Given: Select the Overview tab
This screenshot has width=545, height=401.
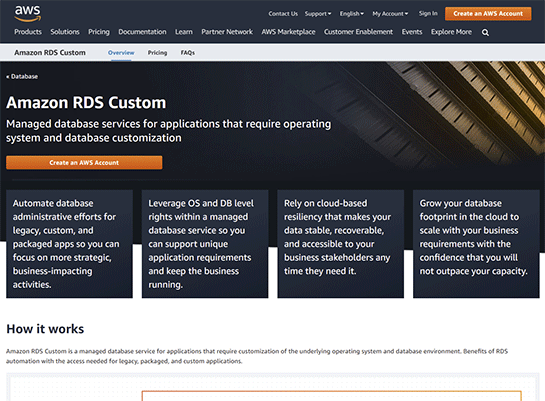Looking at the screenshot, I should 121,53.
